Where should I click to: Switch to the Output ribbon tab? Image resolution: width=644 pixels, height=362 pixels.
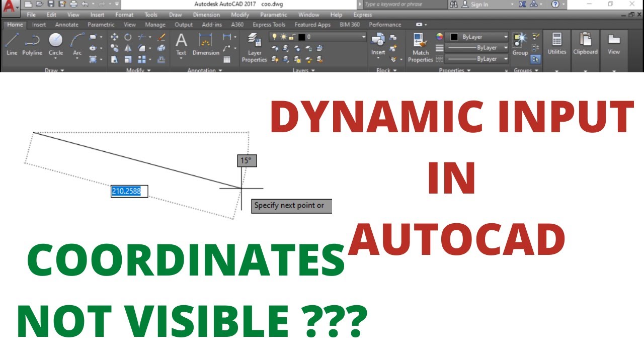[x=184, y=25]
